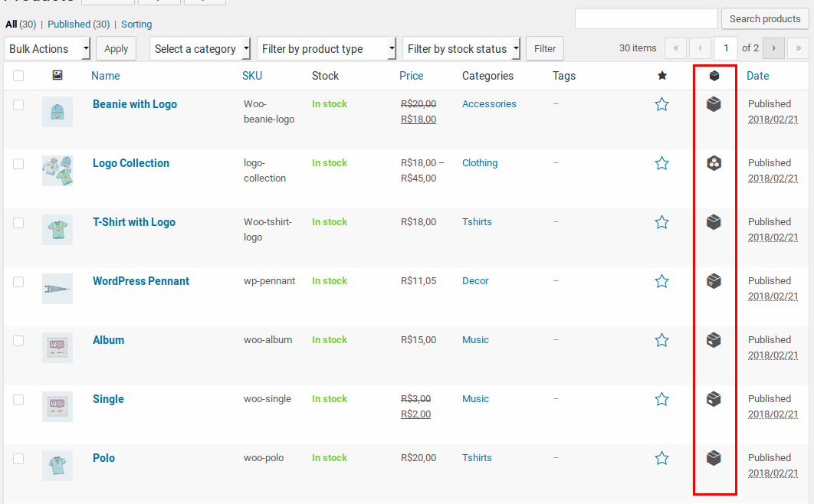Sort products by Date column
This screenshot has width=814, height=504.
[757, 76]
